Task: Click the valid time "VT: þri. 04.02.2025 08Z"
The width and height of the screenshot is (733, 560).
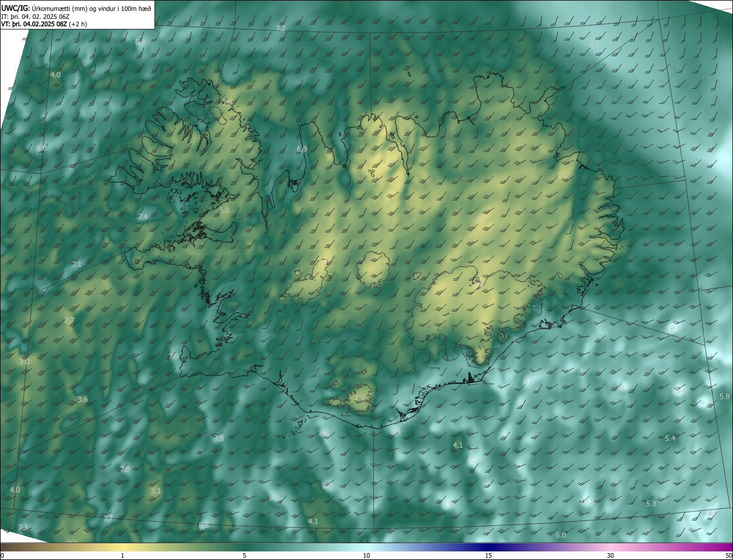Action: (x=34, y=24)
